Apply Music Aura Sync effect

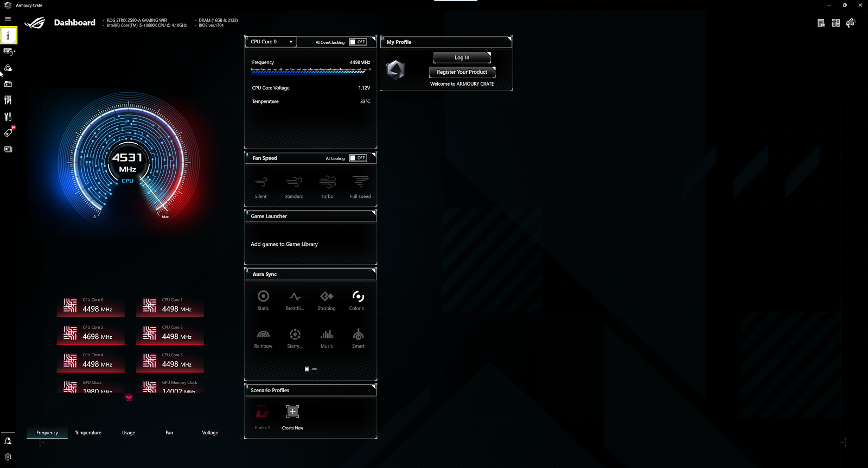(327, 338)
